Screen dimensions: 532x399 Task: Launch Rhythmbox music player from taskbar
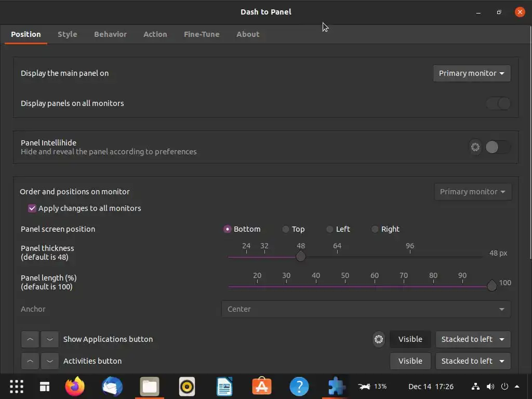(x=187, y=387)
